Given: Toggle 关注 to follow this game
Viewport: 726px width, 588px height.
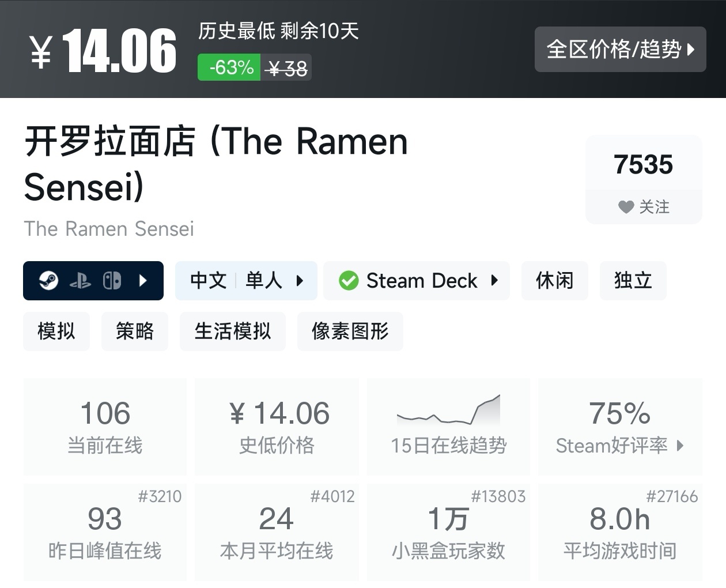Looking at the screenshot, I should coord(644,207).
